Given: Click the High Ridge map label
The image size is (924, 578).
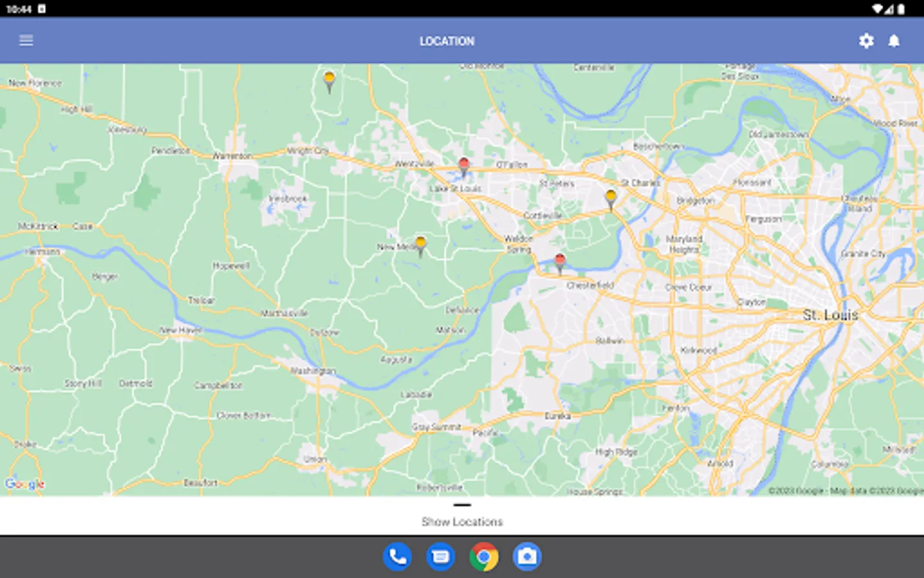Looking at the screenshot, I should [616, 452].
